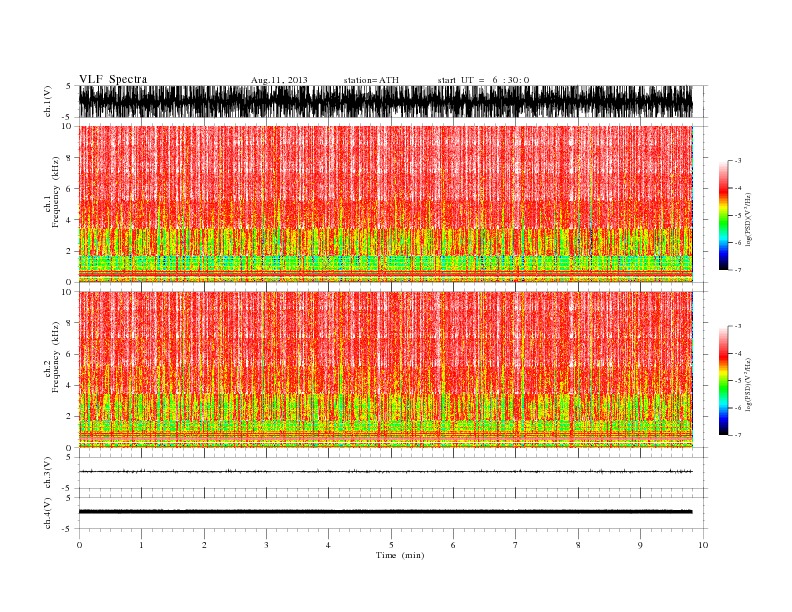
Task: Click the "station=ATH" header label
Action: tap(371, 80)
